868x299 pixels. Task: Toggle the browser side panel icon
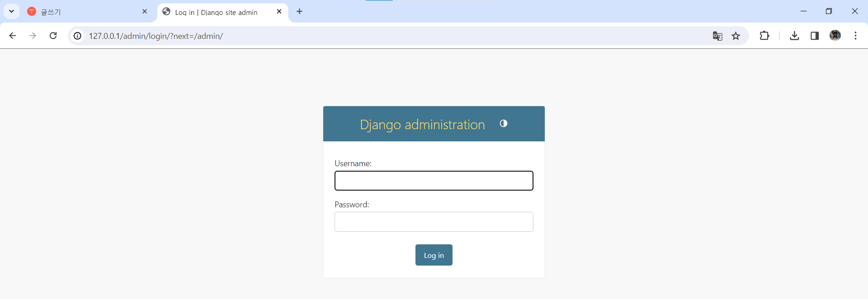click(815, 36)
